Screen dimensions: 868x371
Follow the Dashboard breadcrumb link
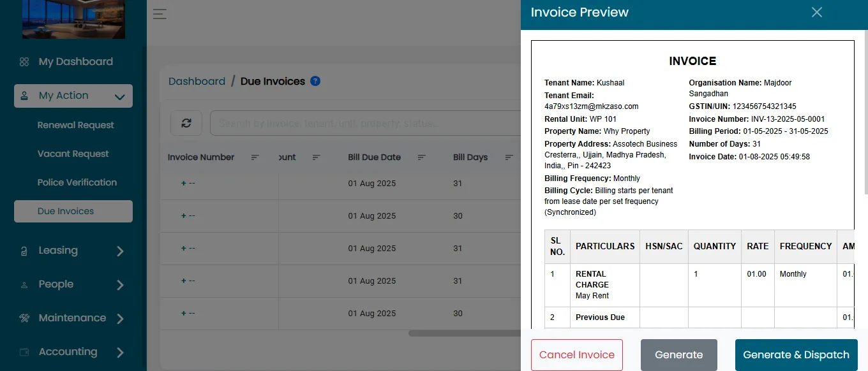pyautogui.click(x=197, y=82)
